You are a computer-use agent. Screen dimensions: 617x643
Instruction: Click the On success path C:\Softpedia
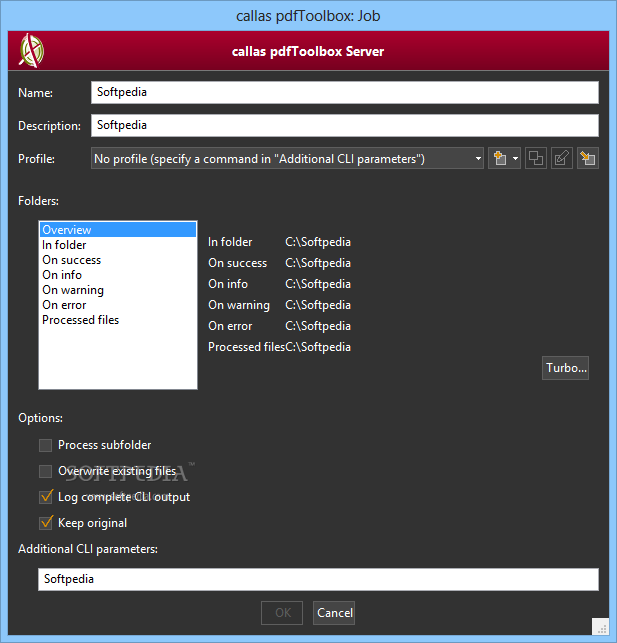(x=318, y=263)
